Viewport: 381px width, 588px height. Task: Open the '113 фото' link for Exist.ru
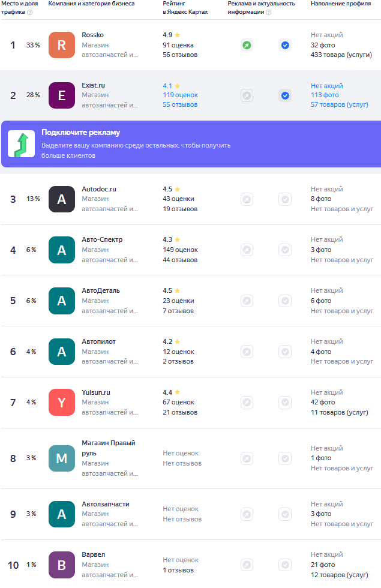click(325, 95)
